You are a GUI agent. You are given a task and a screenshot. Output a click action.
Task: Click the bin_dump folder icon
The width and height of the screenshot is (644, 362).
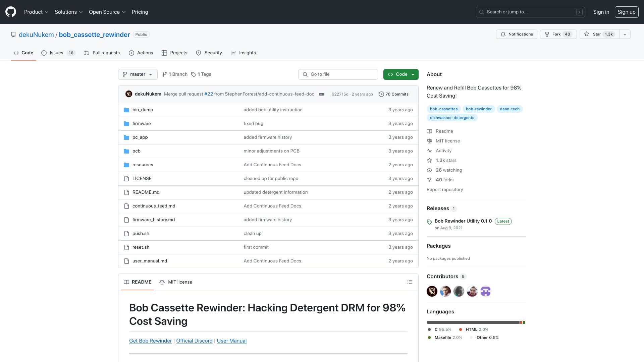126,110
